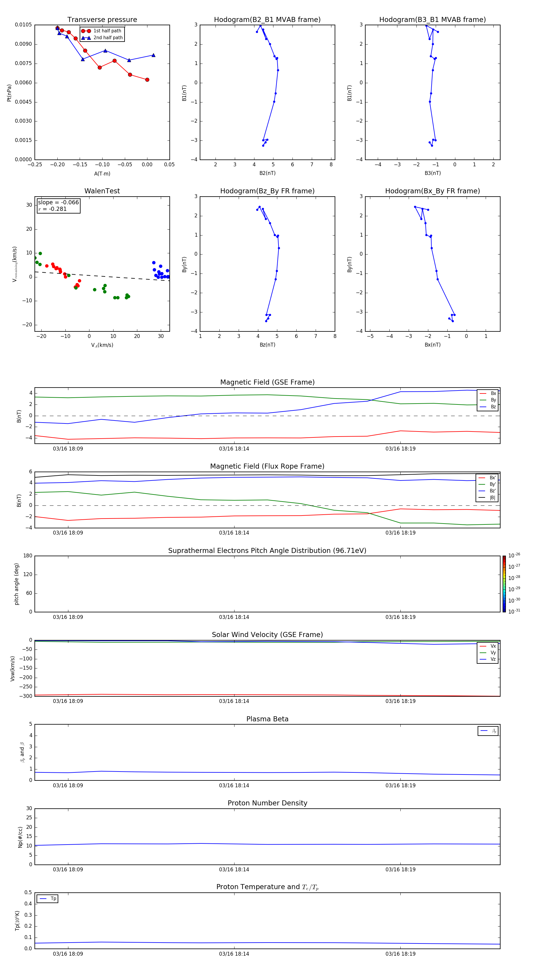Click the 10^-31 colorbar label
Screen dimensions: 535x980
(x=514, y=611)
